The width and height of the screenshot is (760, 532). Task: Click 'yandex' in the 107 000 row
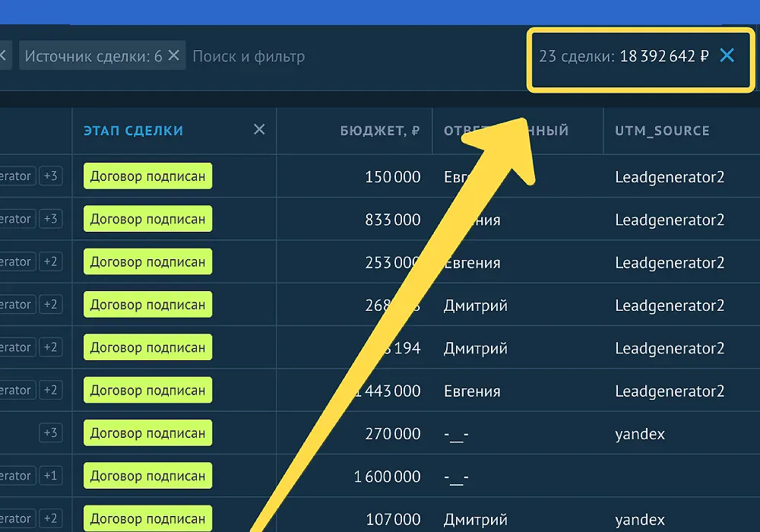(x=640, y=520)
